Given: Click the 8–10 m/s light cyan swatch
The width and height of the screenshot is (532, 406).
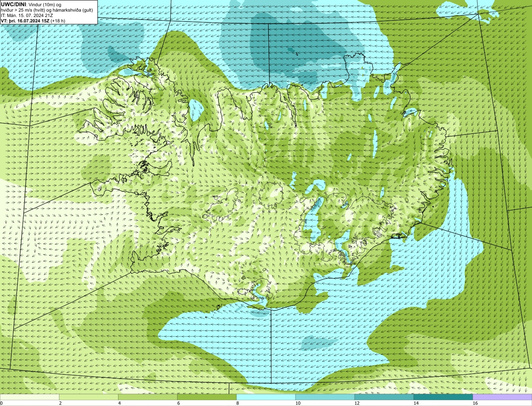Looking at the screenshot, I should click(x=266, y=397).
